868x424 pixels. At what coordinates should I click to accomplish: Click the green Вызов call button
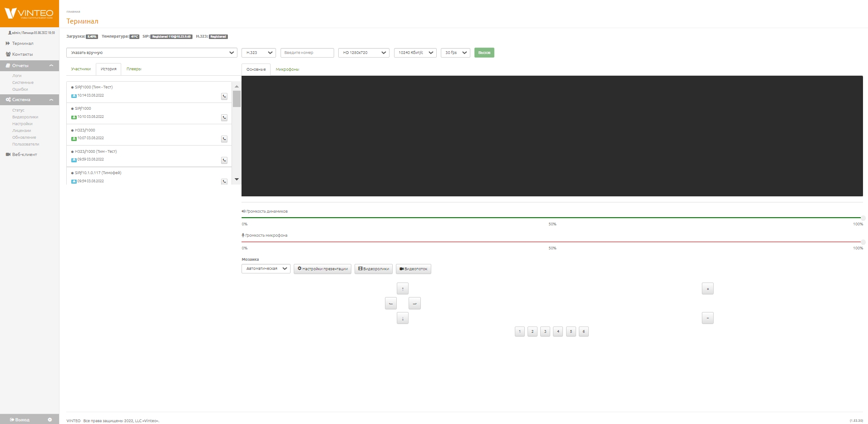coord(484,53)
